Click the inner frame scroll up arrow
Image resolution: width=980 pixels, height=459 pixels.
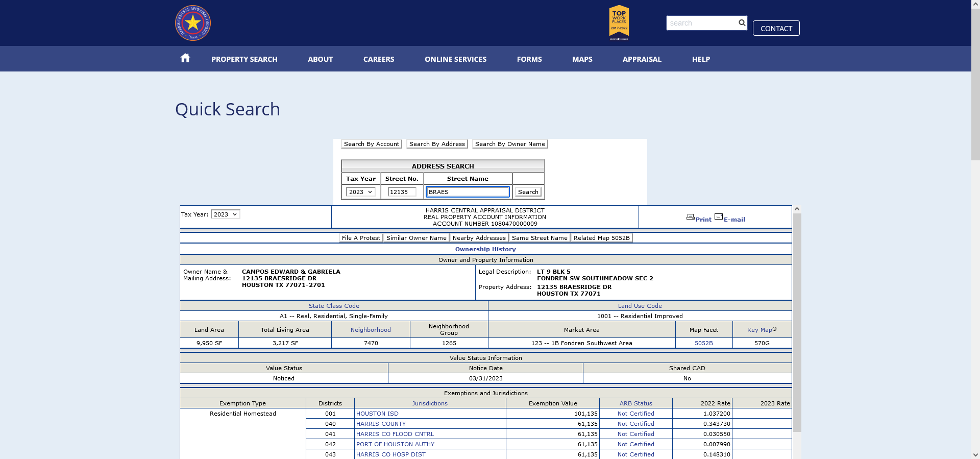(x=797, y=209)
